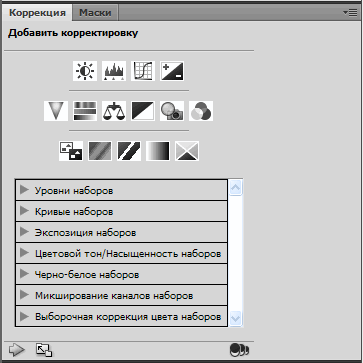Click the Микширование каналов наборов label text
Image resolution: width=363 pixels, height=363 pixels.
(x=114, y=296)
